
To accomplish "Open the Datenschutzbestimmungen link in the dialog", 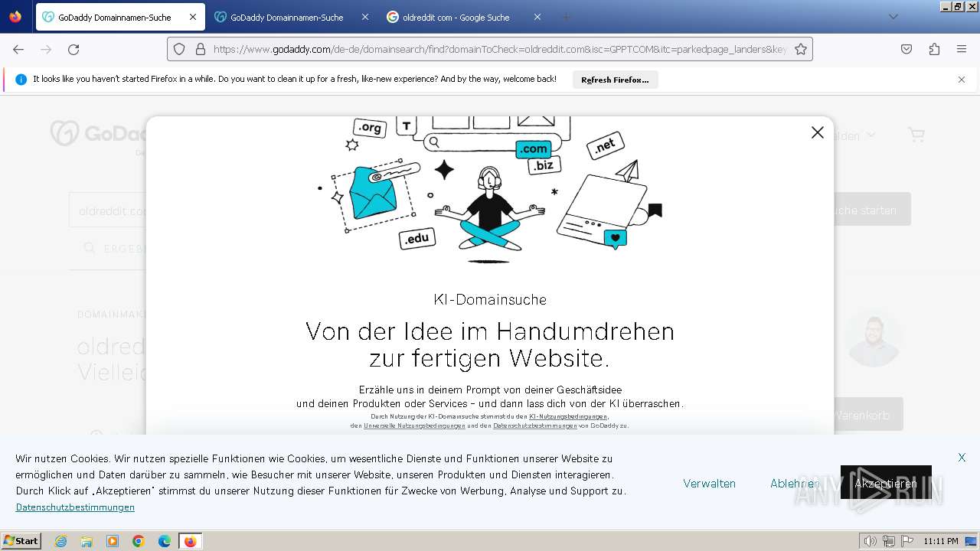I will pyautogui.click(x=534, y=425).
